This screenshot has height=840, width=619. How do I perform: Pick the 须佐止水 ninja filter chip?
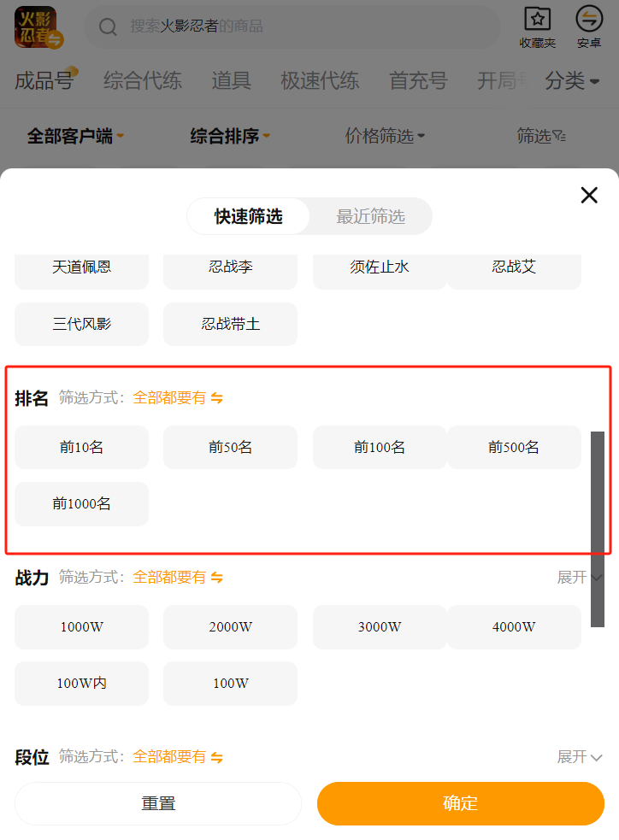pyautogui.click(x=379, y=267)
